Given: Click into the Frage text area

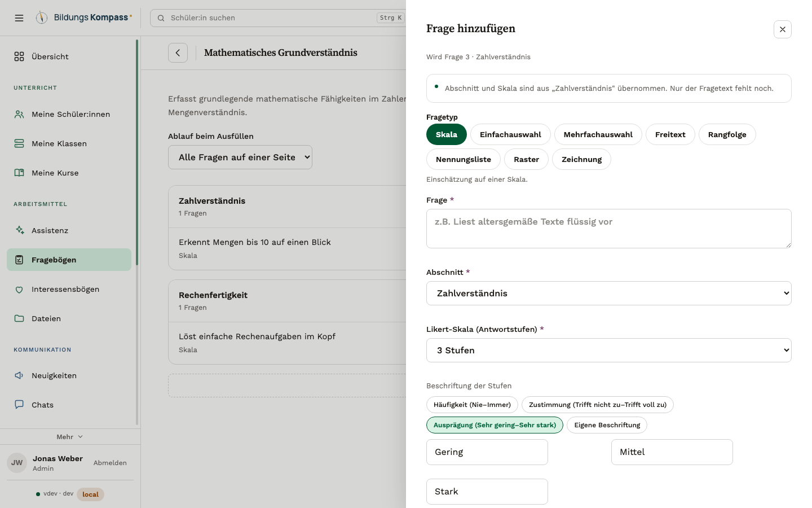Looking at the screenshot, I should pos(609,229).
